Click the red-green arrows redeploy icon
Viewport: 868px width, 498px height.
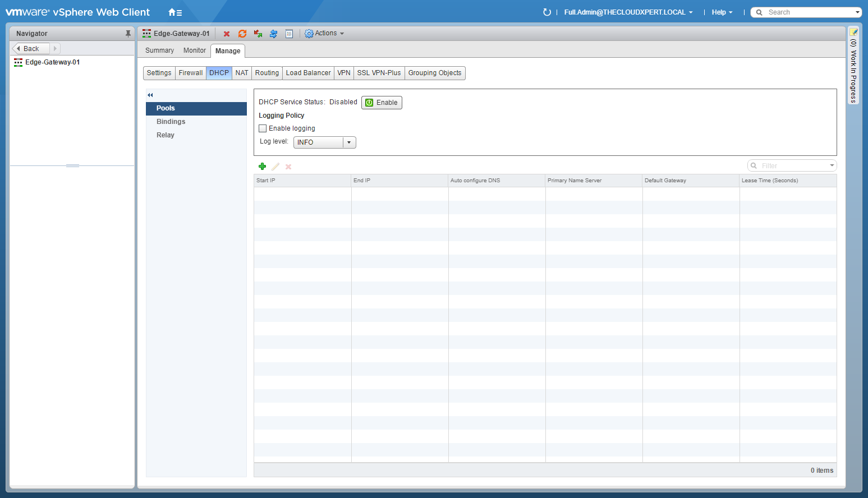(x=258, y=34)
